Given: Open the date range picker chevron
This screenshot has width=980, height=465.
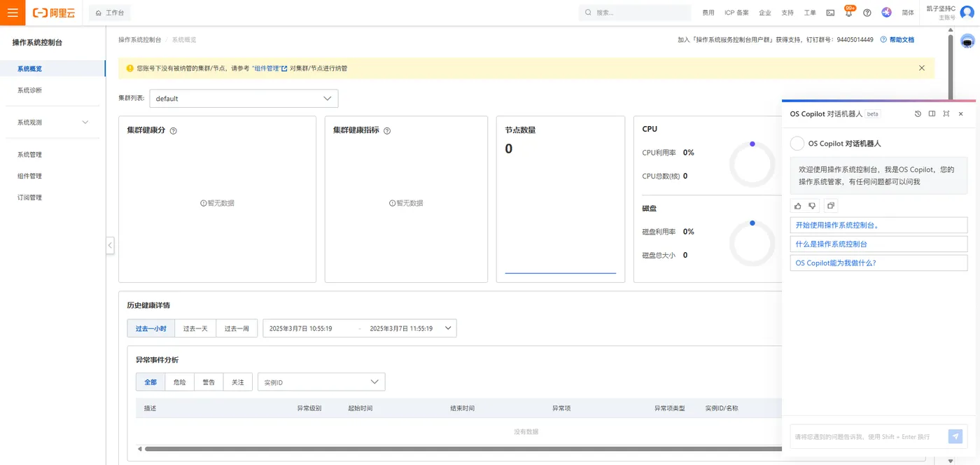Looking at the screenshot, I should click(x=448, y=328).
